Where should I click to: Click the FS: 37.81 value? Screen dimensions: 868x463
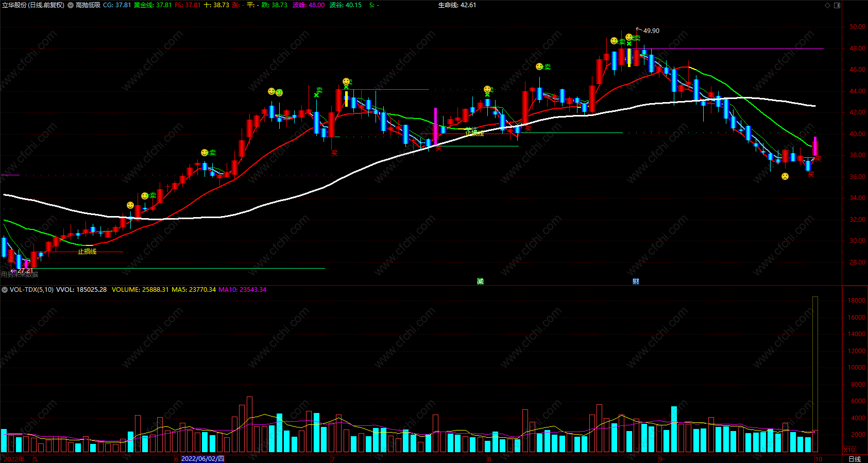coord(188,5)
